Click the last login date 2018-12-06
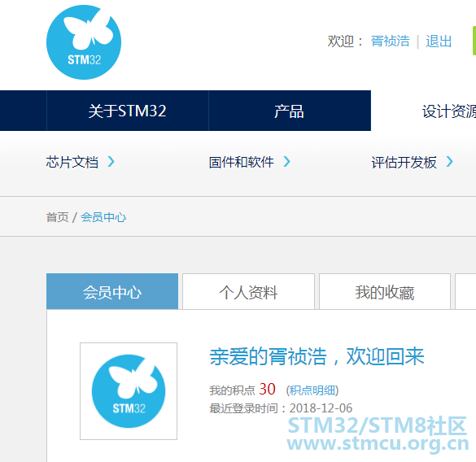476x462 pixels. tap(321, 408)
